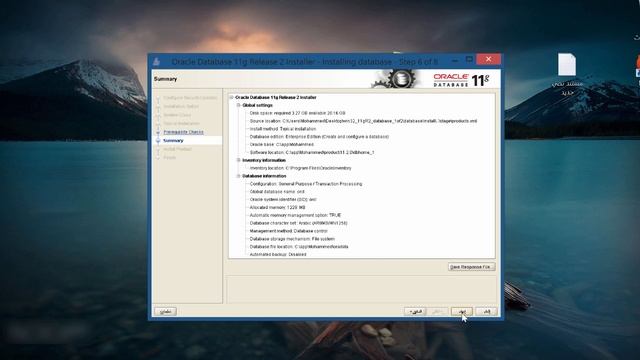Click the Database information label
Image resolution: width=640 pixels, height=360 pixels.
[x=264, y=176]
